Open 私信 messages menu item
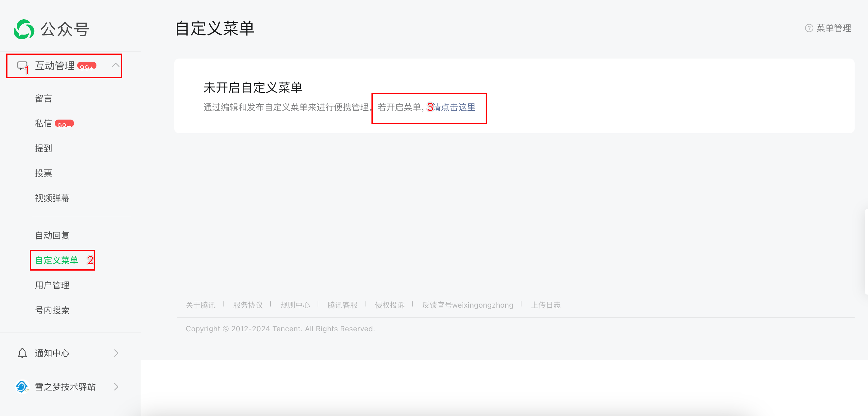The image size is (868, 416). tap(44, 123)
